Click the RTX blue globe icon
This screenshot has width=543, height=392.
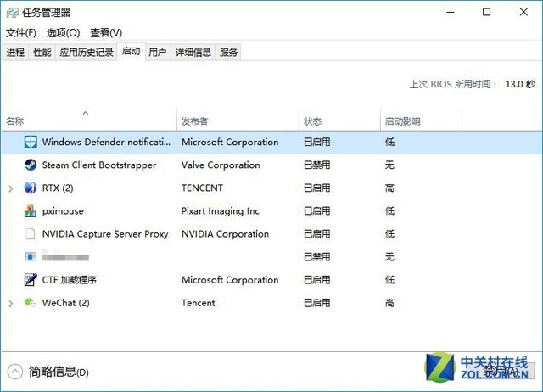coord(31,188)
